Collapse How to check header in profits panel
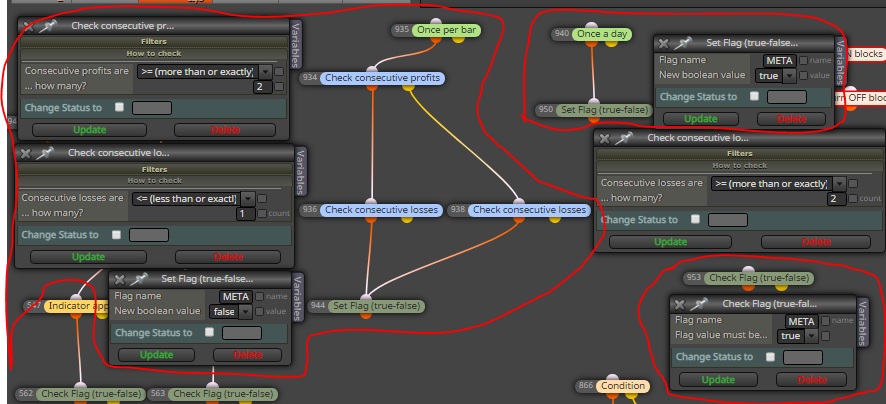The height and width of the screenshot is (404, 886). [154, 54]
